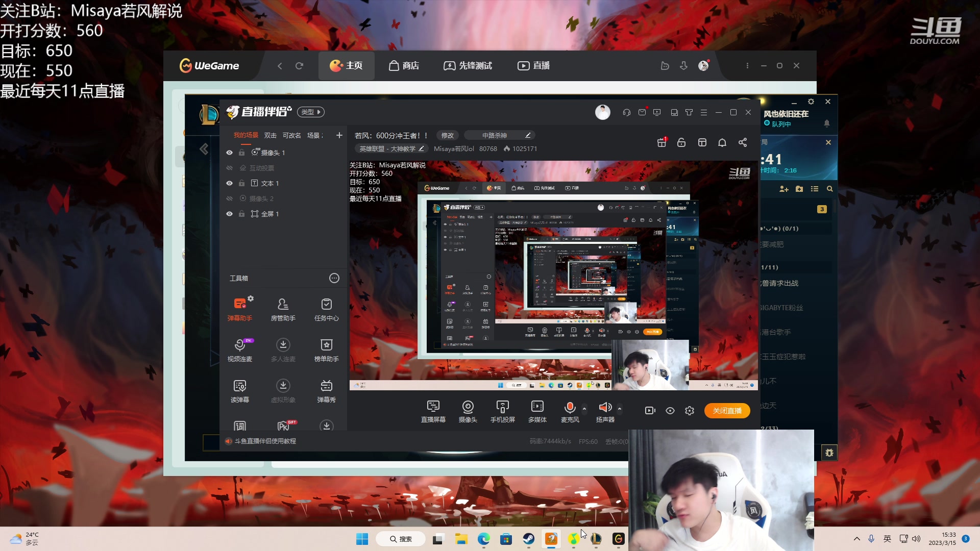The image size is (980, 551).
Task: Add a new scene with the plus button
Action: pos(339,135)
